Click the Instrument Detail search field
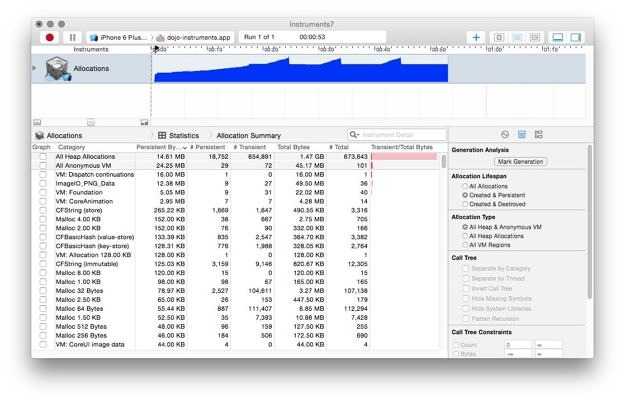 [x=395, y=134]
